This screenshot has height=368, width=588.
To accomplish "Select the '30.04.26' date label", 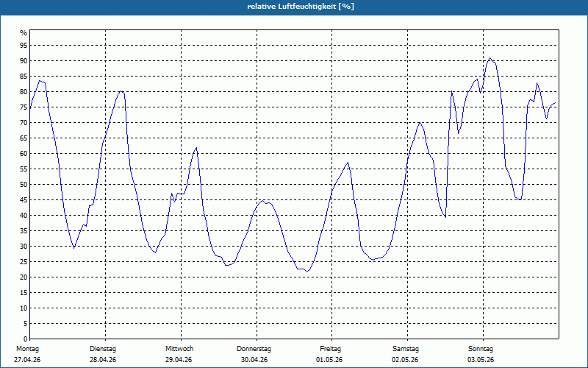I will tap(254, 360).
